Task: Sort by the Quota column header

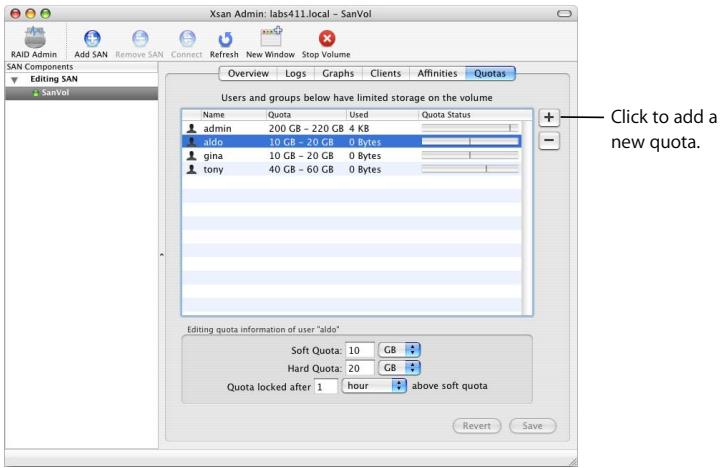Action: pyautogui.click(x=306, y=115)
